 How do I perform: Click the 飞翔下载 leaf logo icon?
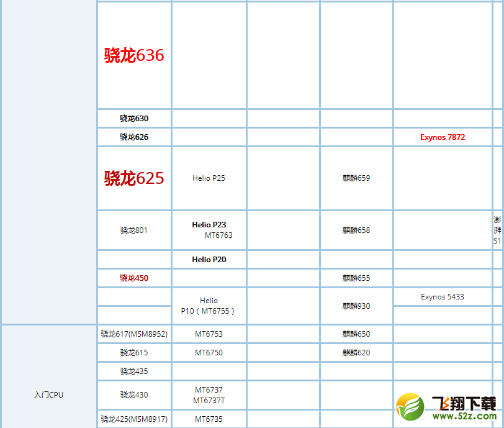pos(411,404)
